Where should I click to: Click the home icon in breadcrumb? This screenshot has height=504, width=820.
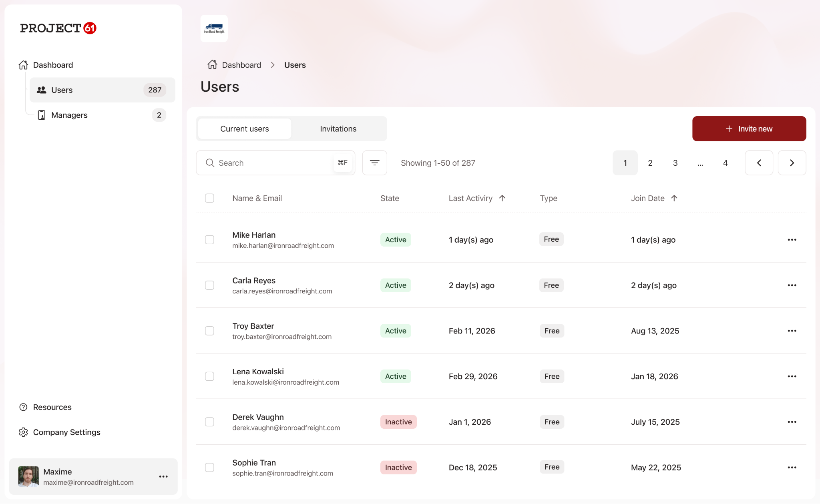[212, 65]
